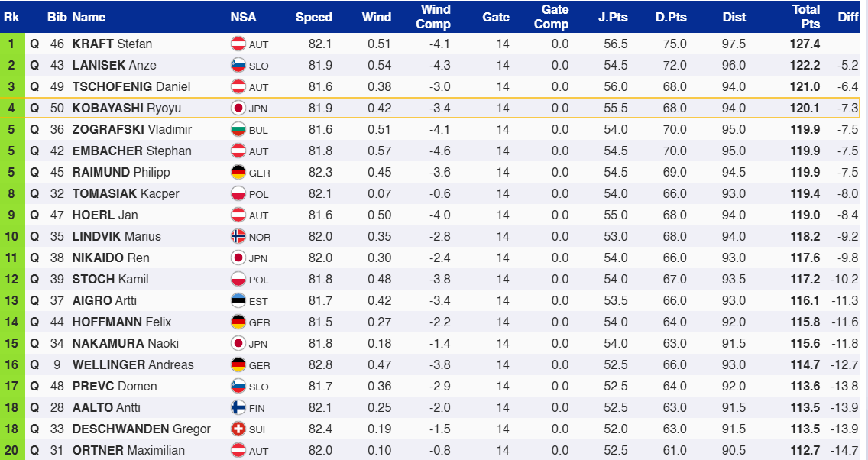Click the Estonian flag beside AIGRO Artti
The height and width of the screenshot is (460, 868).
(x=238, y=301)
